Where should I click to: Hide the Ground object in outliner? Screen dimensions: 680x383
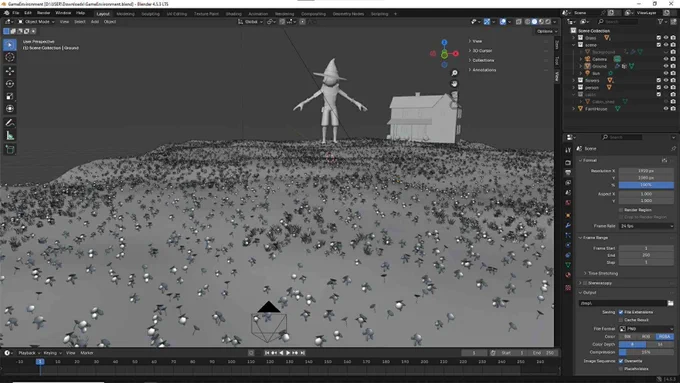[x=666, y=66]
